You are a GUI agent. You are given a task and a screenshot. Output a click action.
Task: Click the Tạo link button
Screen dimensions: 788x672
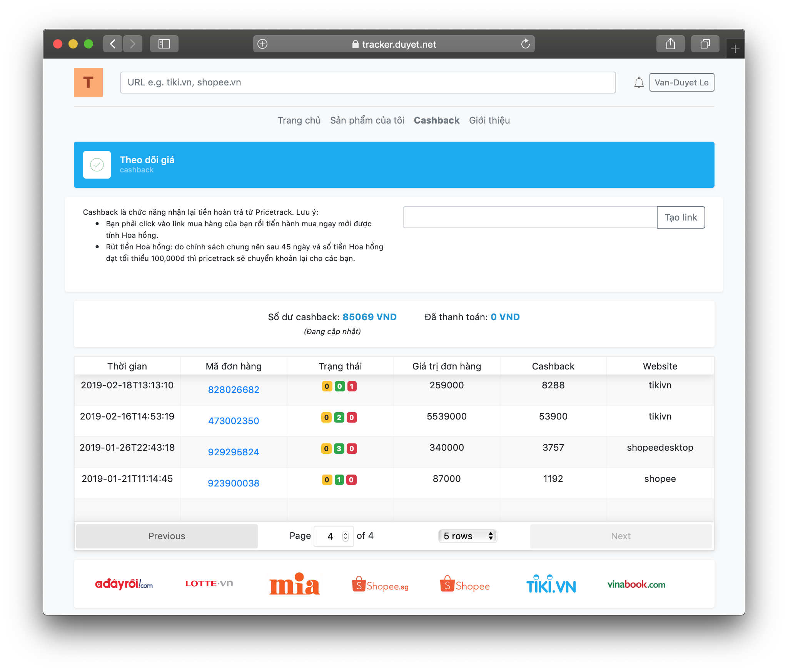coord(680,217)
